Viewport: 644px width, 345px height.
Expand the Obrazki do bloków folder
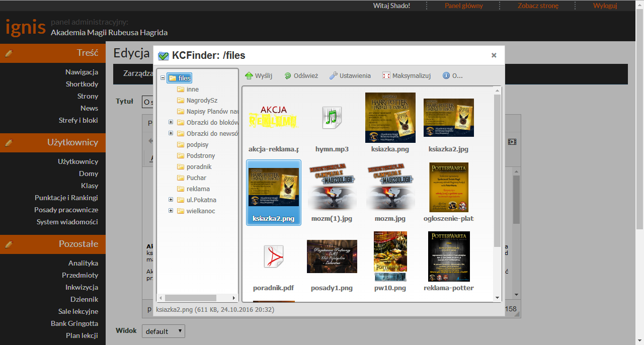[171, 122]
